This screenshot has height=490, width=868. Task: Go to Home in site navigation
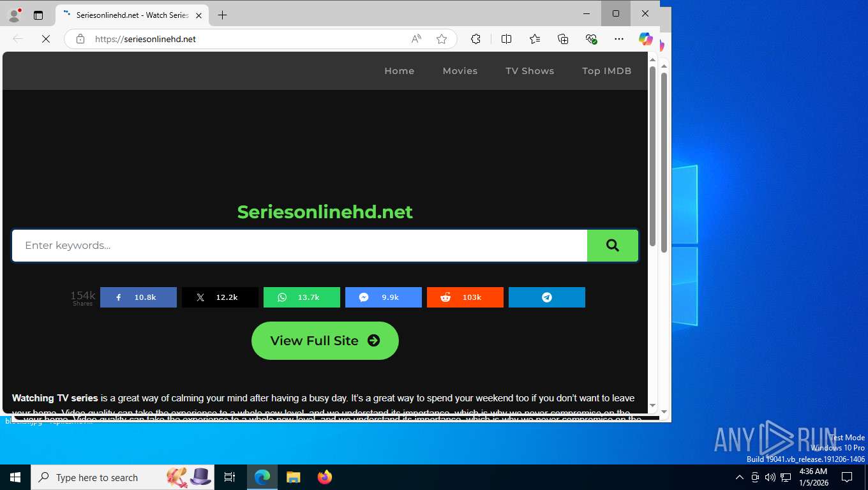[x=400, y=71]
